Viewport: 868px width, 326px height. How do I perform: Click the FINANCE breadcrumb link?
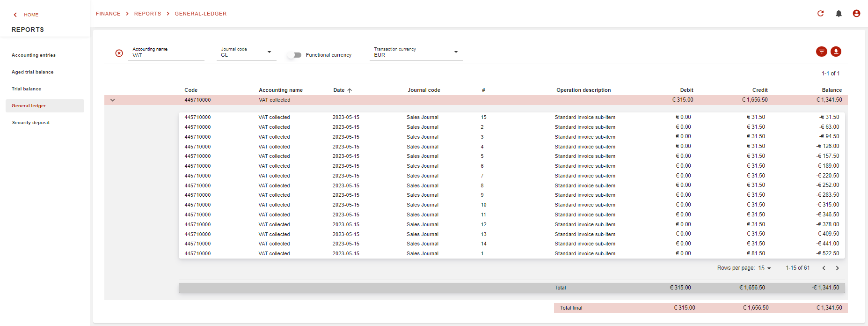click(x=108, y=14)
